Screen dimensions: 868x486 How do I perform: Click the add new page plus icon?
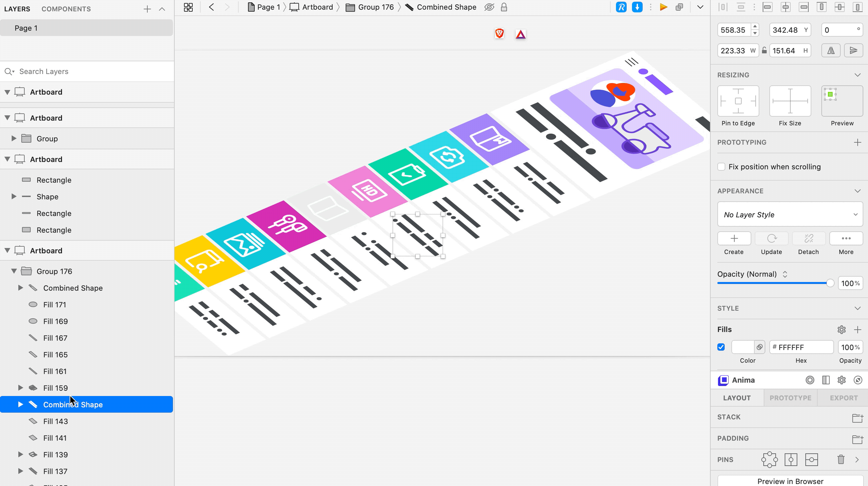coord(147,9)
